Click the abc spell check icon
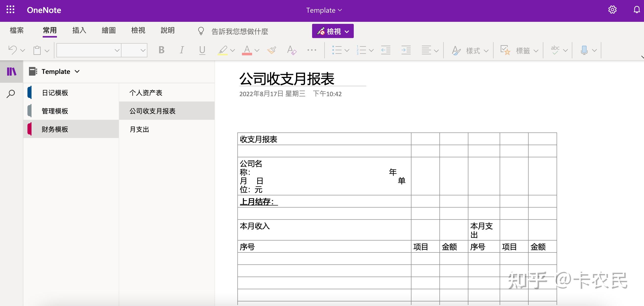The width and height of the screenshot is (644, 306). tap(555, 50)
